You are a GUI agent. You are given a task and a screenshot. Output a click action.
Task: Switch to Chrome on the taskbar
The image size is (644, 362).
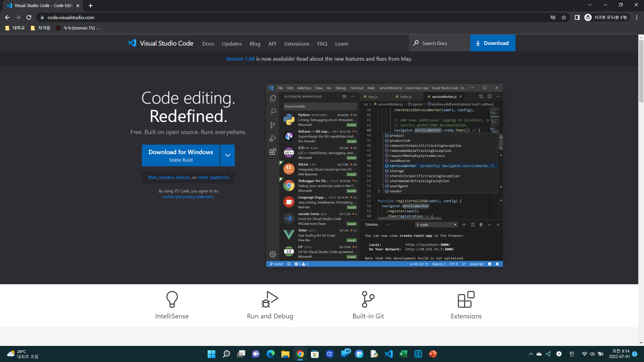300,354
